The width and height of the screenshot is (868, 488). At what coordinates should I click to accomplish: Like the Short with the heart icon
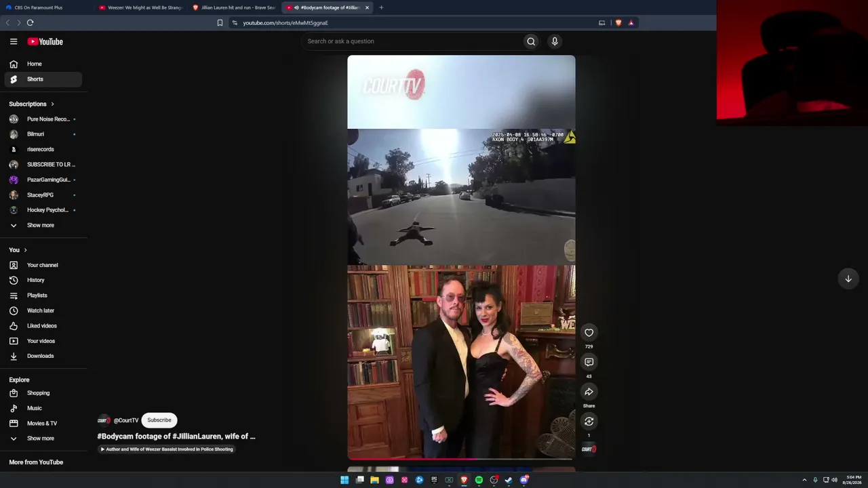tap(589, 333)
